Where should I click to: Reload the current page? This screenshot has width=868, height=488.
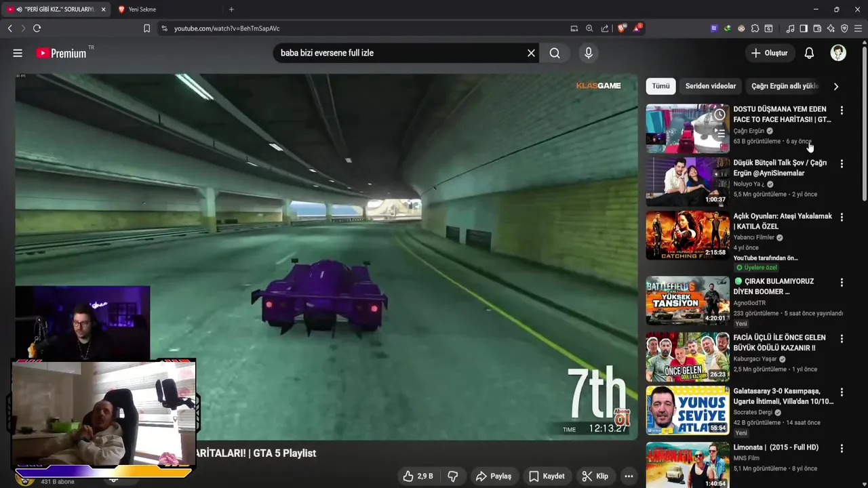[37, 28]
